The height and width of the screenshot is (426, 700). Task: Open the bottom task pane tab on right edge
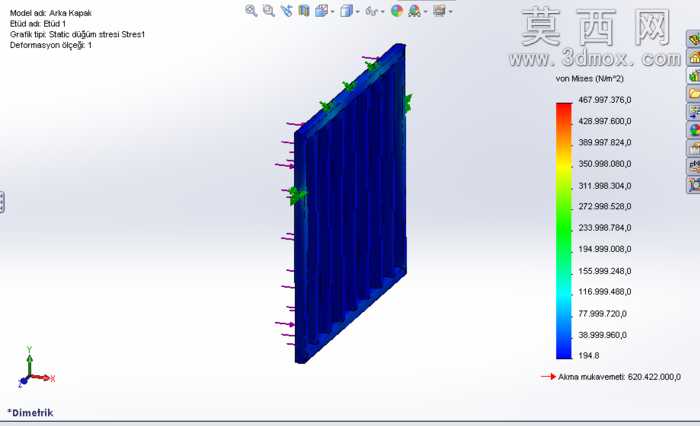click(x=693, y=185)
